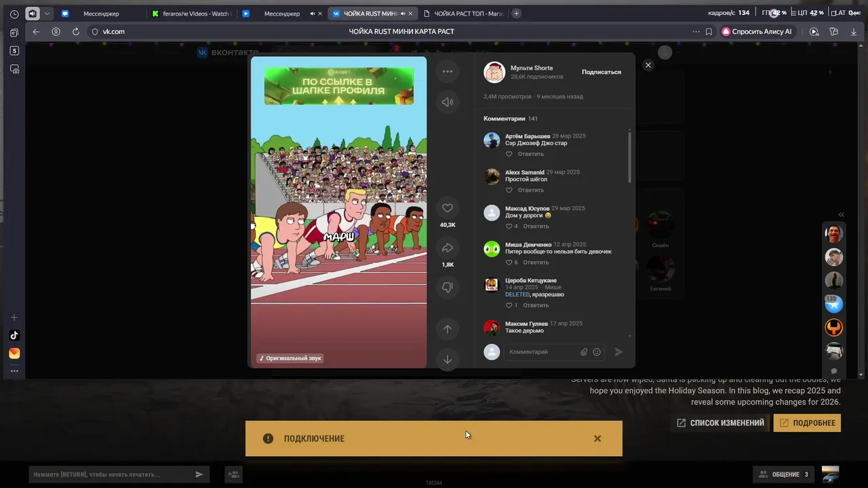Screen dimensions: 868x488
Task: Reply to Alexx Samanid's comment
Action: 531,190
